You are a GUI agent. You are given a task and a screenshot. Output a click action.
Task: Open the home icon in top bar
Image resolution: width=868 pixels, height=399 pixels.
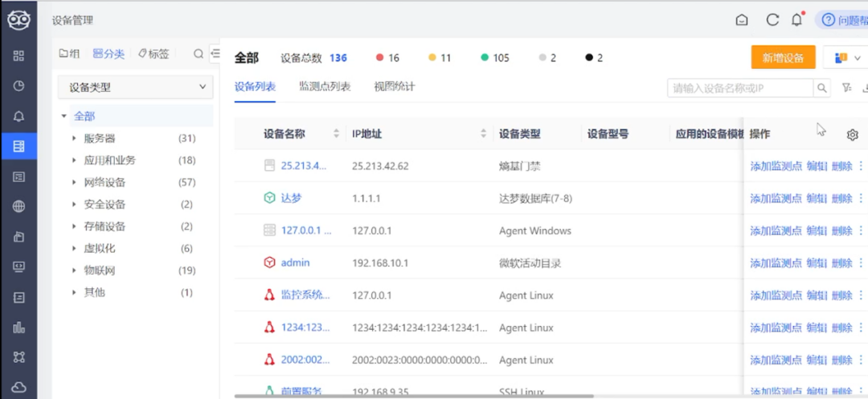pos(742,20)
